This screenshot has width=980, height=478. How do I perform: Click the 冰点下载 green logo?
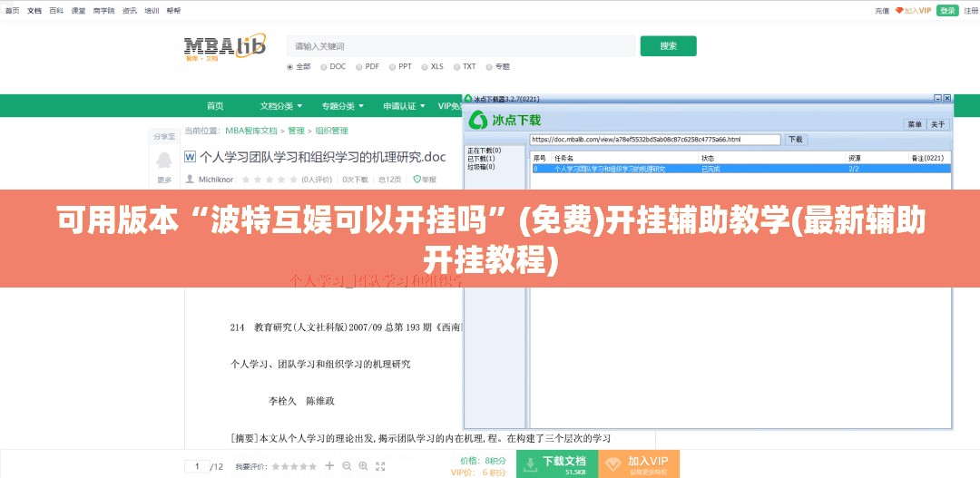click(478, 120)
